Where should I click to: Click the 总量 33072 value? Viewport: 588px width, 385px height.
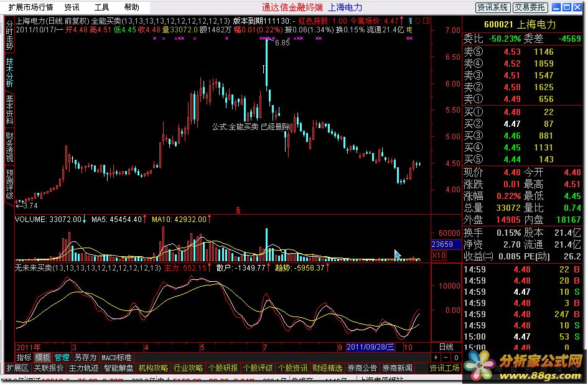(x=508, y=208)
